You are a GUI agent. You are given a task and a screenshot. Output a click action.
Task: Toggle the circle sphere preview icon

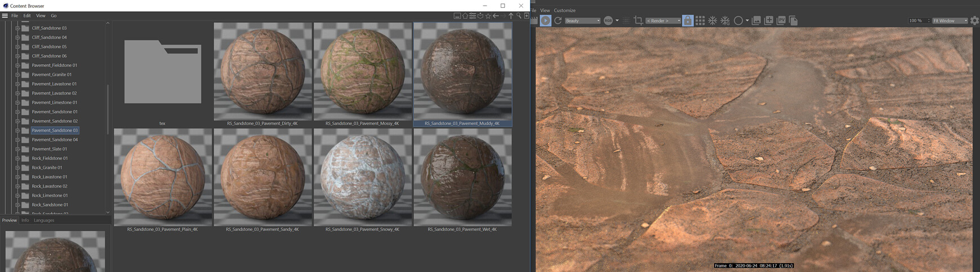pos(738,21)
